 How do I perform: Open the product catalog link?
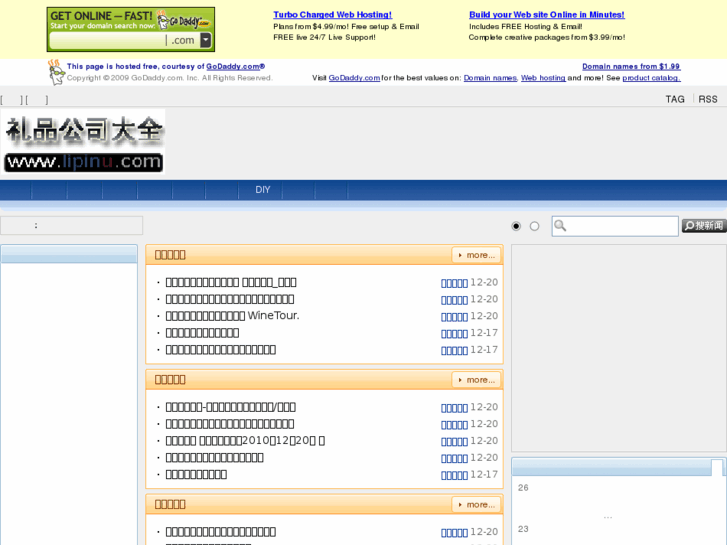(x=651, y=78)
